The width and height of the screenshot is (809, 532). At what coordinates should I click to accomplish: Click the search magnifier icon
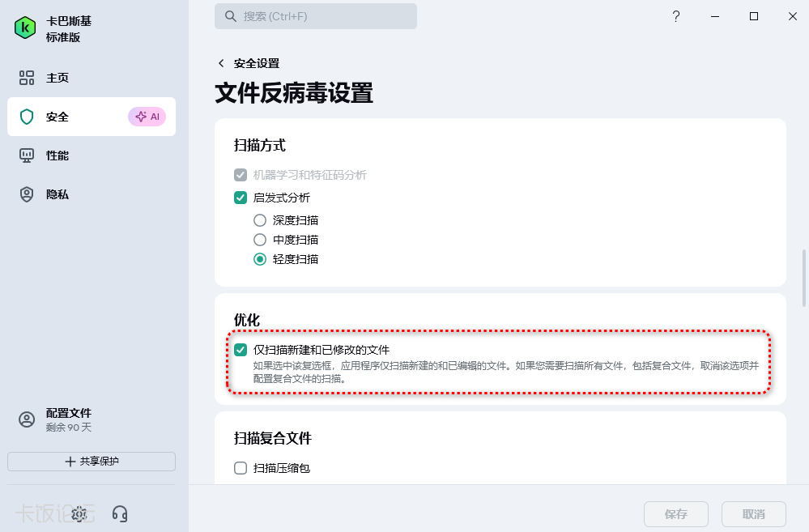[230, 16]
